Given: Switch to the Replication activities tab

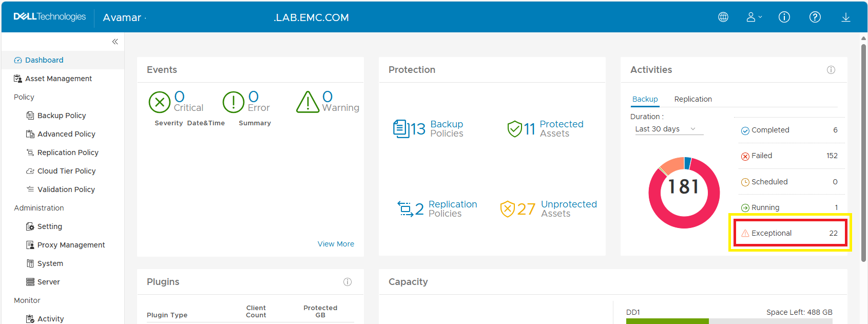Looking at the screenshot, I should point(693,99).
